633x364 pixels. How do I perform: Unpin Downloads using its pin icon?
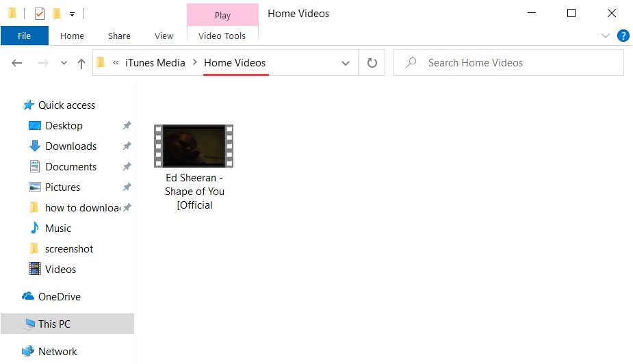tap(127, 146)
